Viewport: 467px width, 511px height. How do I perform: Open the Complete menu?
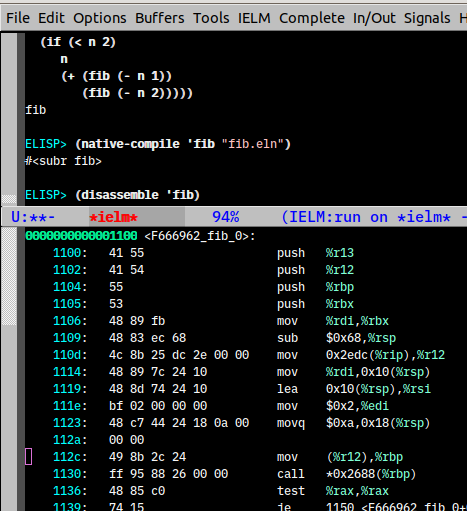(x=312, y=18)
